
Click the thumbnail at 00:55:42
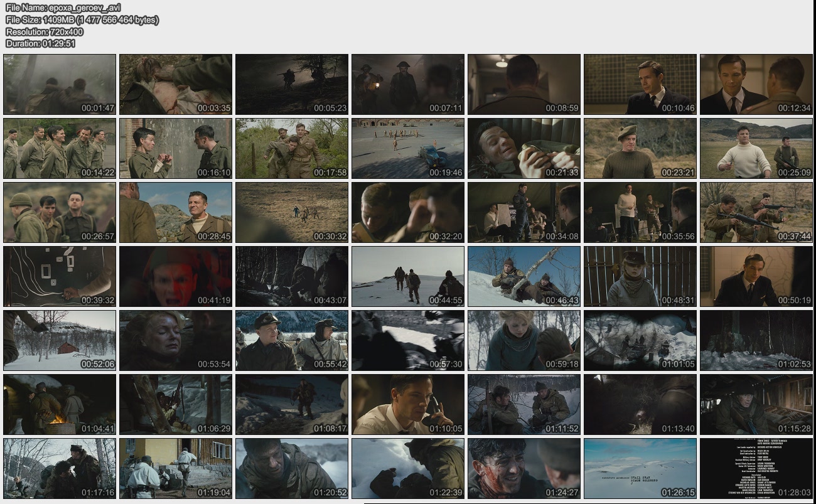(x=291, y=340)
